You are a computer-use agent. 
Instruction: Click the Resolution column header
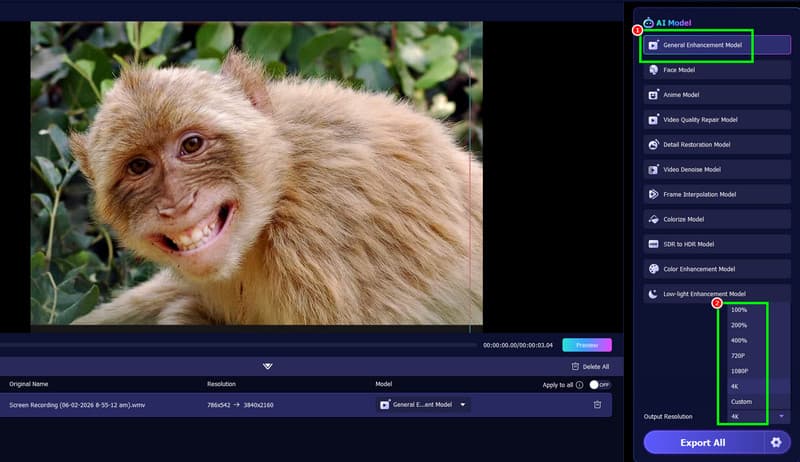[221, 384]
